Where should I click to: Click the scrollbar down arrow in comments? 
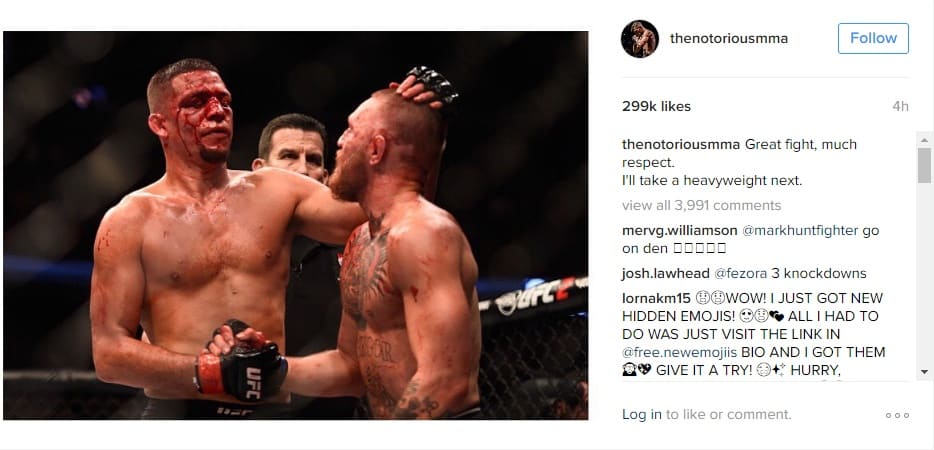pyautogui.click(x=924, y=372)
